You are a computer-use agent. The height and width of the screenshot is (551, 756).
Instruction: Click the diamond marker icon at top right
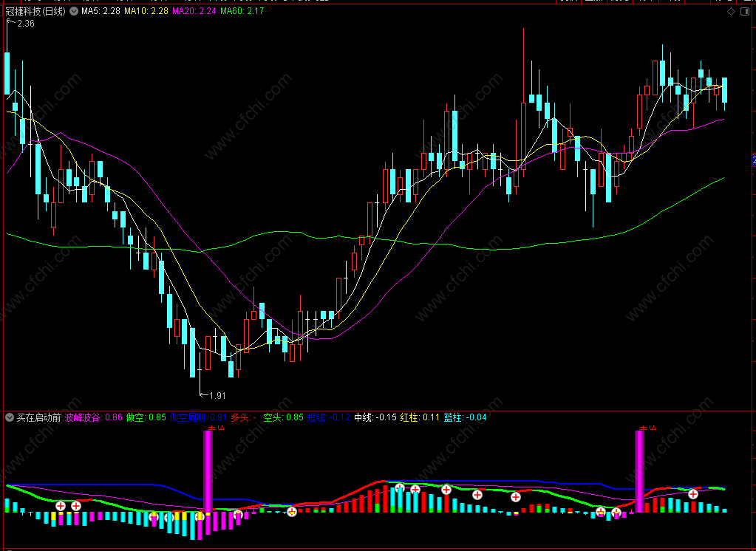732,11
